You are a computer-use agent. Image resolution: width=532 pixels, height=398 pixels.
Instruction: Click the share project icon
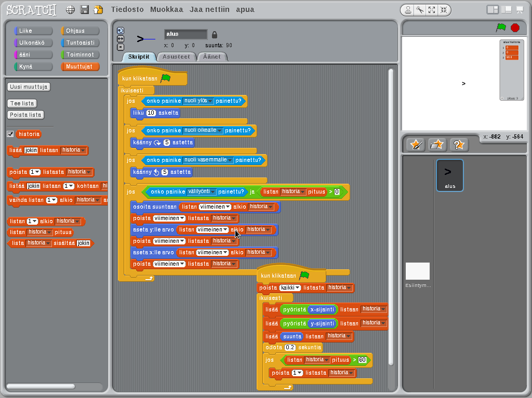(98, 10)
